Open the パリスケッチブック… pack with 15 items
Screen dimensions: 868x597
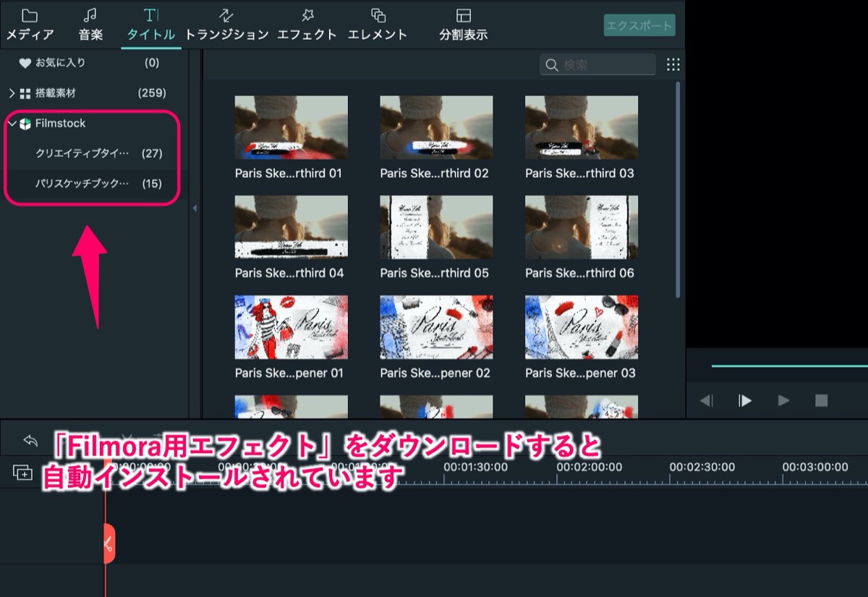tap(93, 184)
